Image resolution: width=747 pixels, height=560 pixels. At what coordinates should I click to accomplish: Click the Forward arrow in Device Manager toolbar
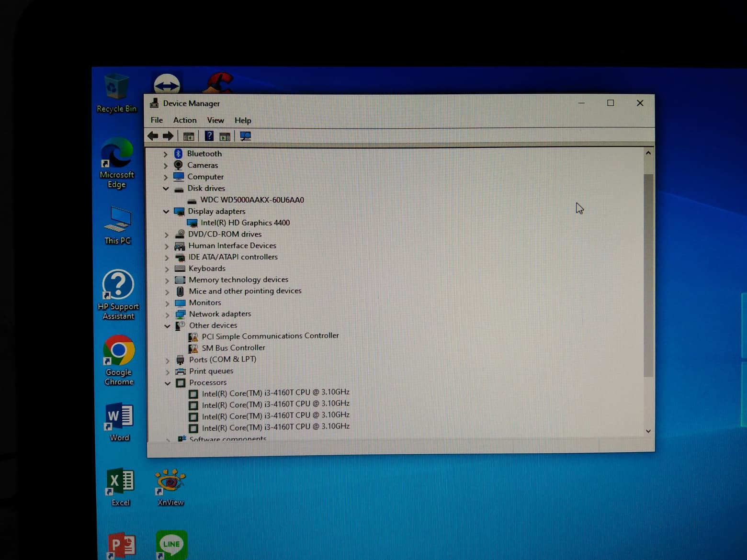[168, 136]
